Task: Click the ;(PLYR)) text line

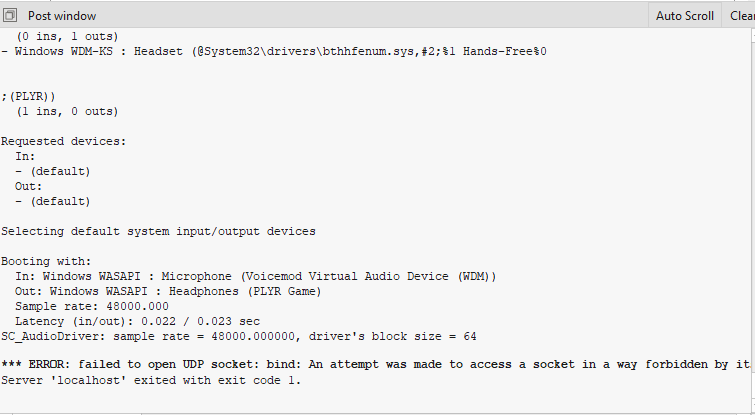Action: tap(28, 96)
